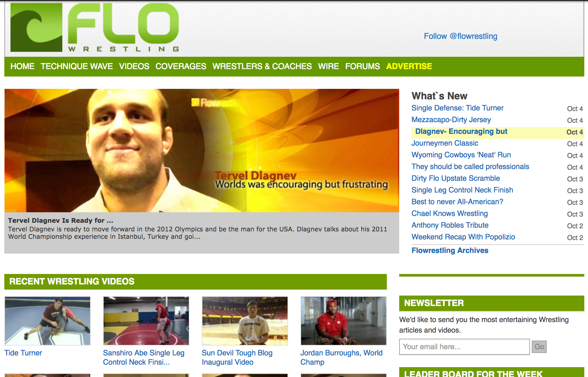Open the Sanshiro Abe Single Leg thumbnail
This screenshot has width=588, height=377.
[146, 321]
